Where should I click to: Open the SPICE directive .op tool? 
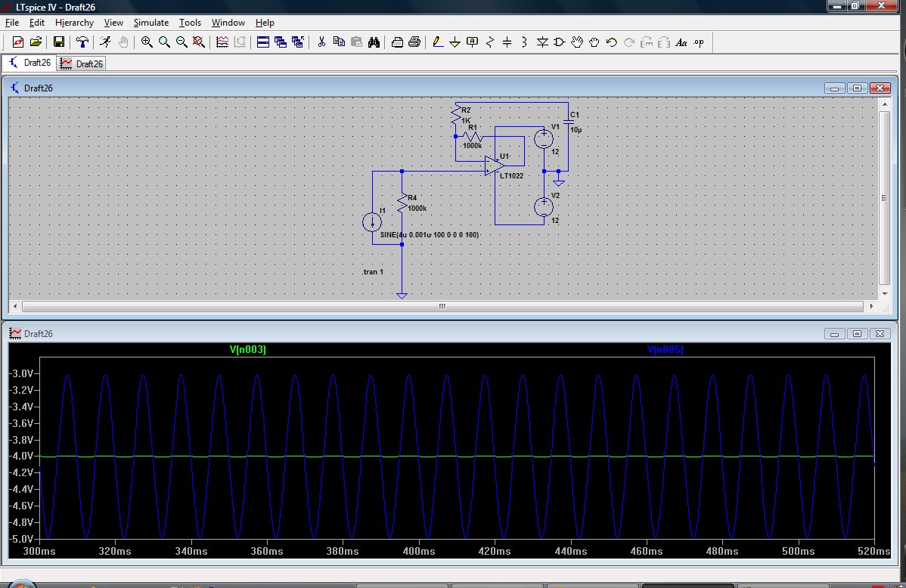(x=699, y=42)
